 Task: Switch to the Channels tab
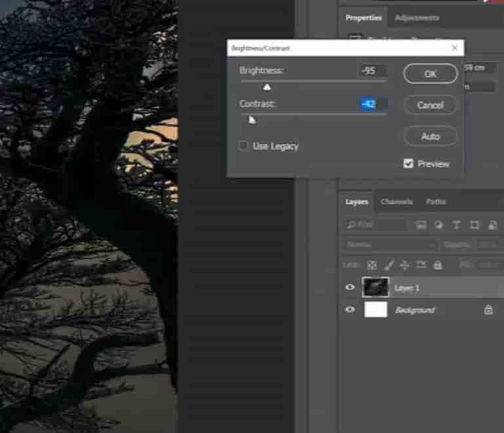click(397, 201)
